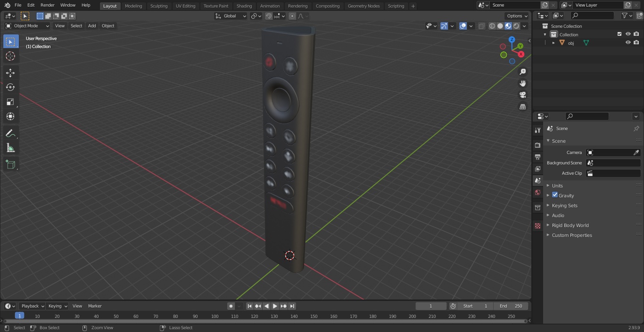Pin the Scene properties panel
This screenshot has width=644, height=332.
tap(636, 129)
